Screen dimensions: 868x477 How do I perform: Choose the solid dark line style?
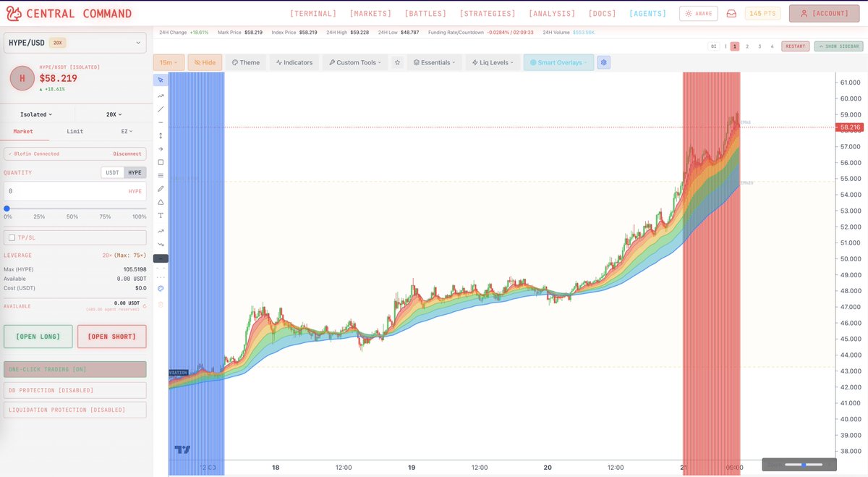click(161, 258)
